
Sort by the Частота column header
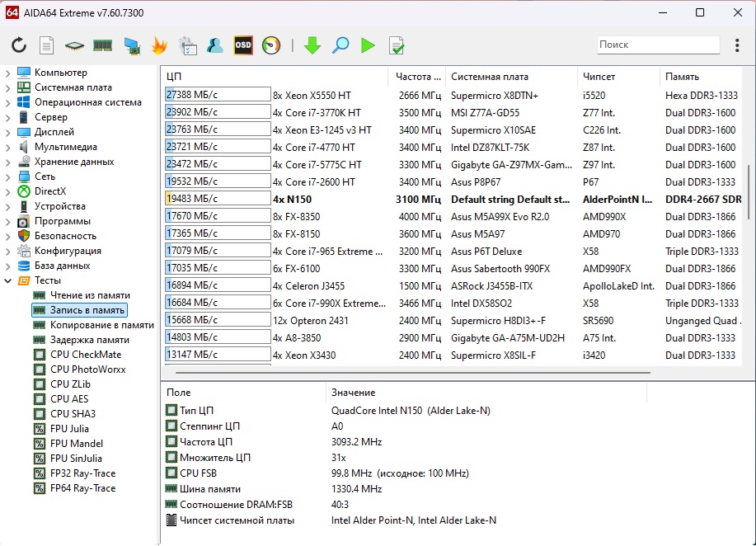pos(417,77)
